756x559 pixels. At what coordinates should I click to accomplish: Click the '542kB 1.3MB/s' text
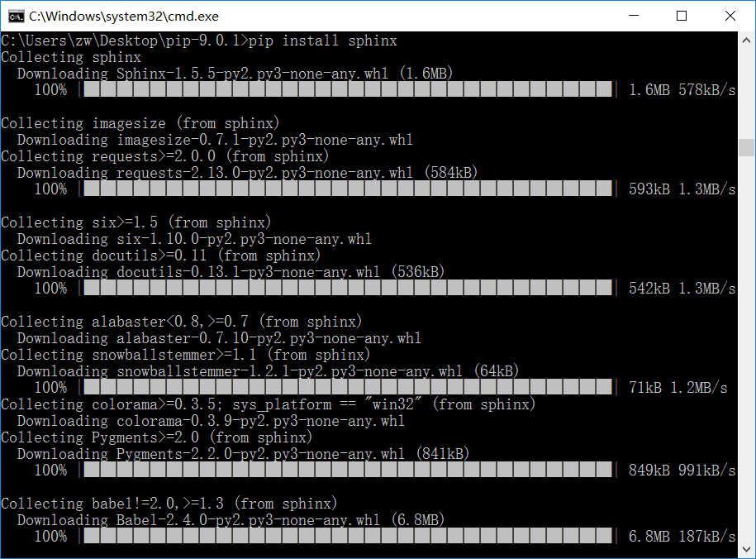pyautogui.click(x=682, y=289)
